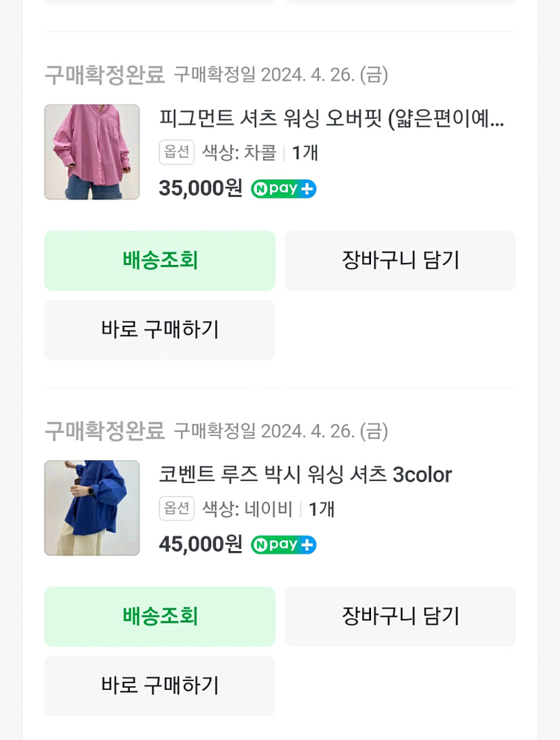
Task: Add the 코벤트 루즈 셔츠 to cart
Action: click(x=400, y=617)
